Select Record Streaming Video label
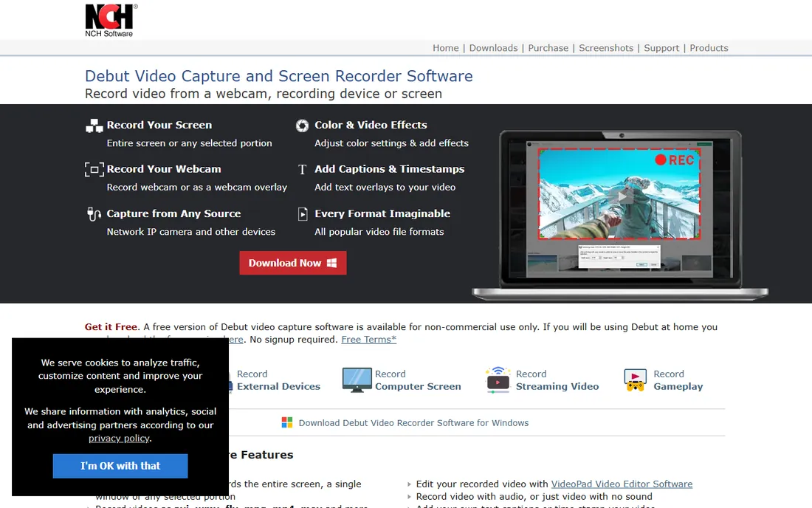 coord(557,380)
